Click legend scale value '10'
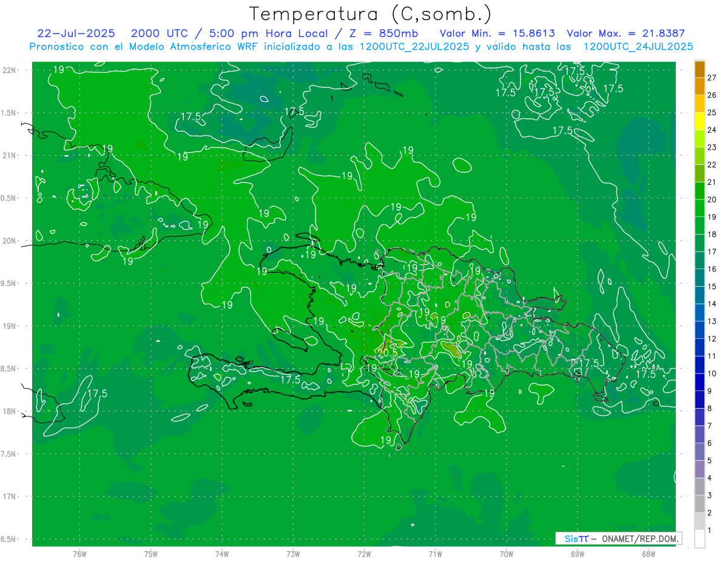 (x=712, y=373)
